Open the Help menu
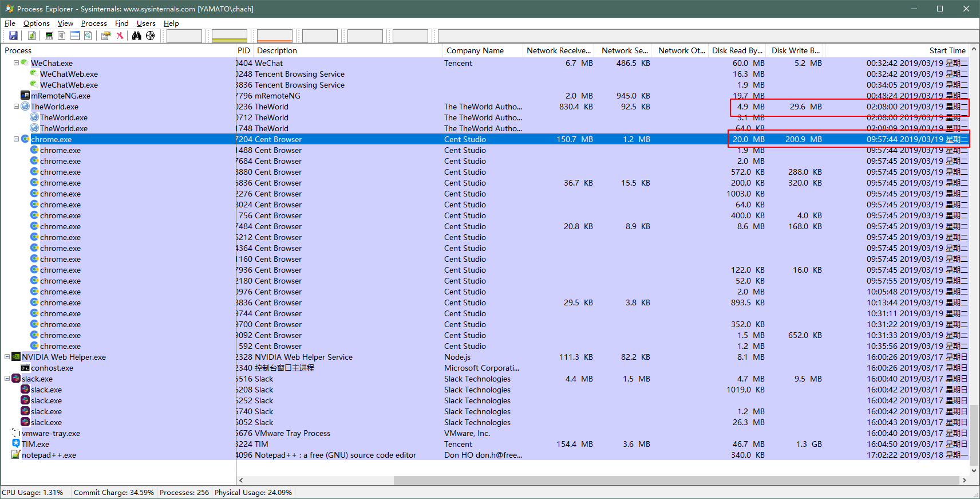This screenshot has height=499, width=980. (x=171, y=23)
